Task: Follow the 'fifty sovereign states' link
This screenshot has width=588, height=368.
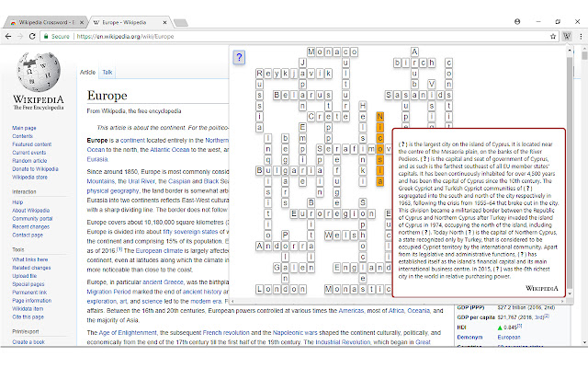Action: tap(190, 232)
